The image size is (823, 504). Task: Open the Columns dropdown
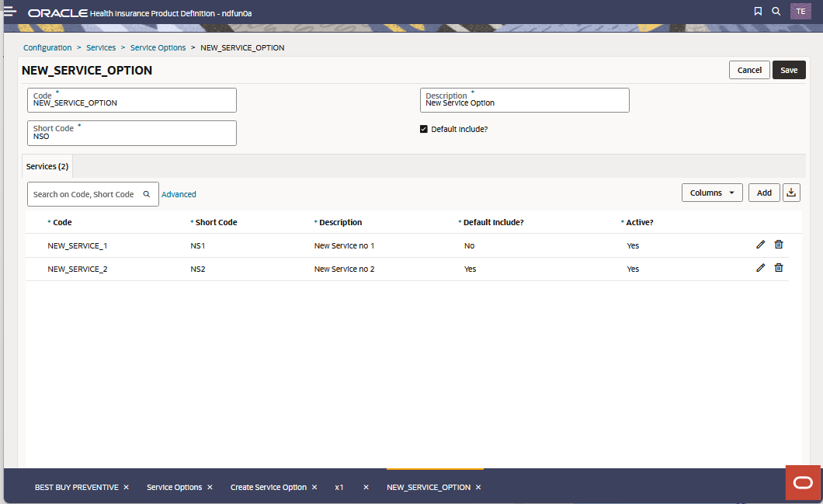point(712,192)
